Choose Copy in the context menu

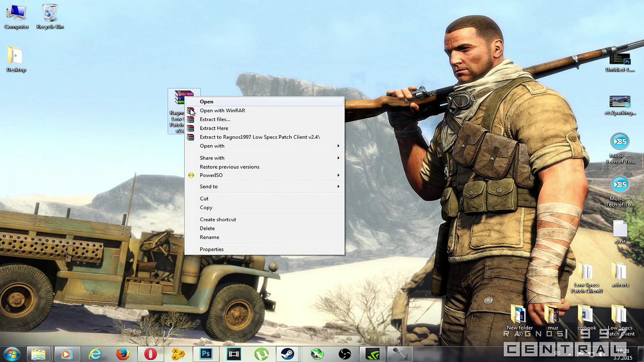coord(265,208)
